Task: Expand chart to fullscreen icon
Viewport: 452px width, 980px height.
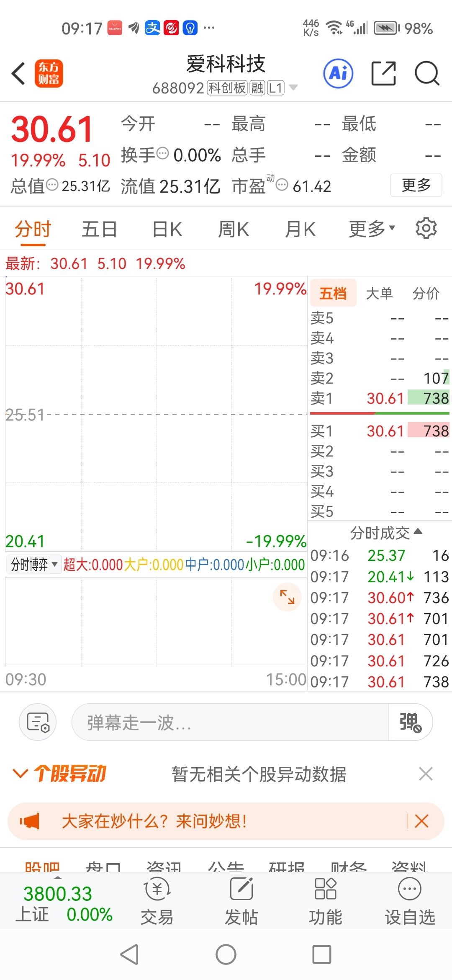Action: pyautogui.click(x=287, y=597)
